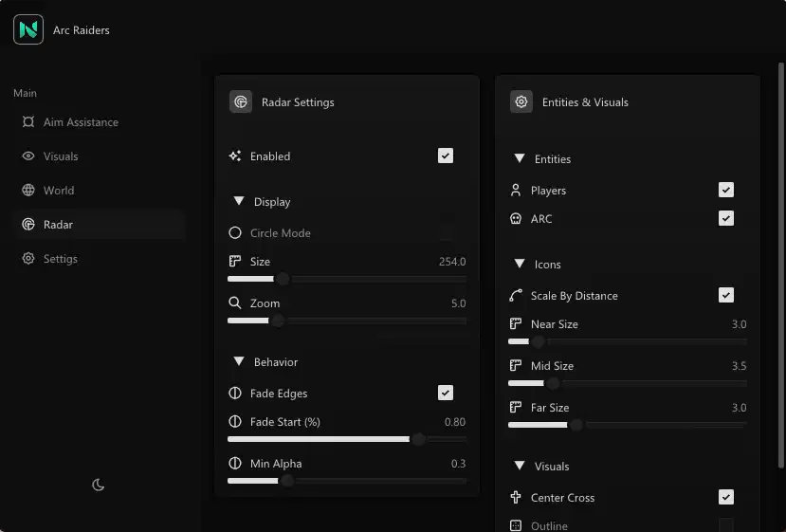
Task: Click the World globe icon
Action: click(x=28, y=191)
